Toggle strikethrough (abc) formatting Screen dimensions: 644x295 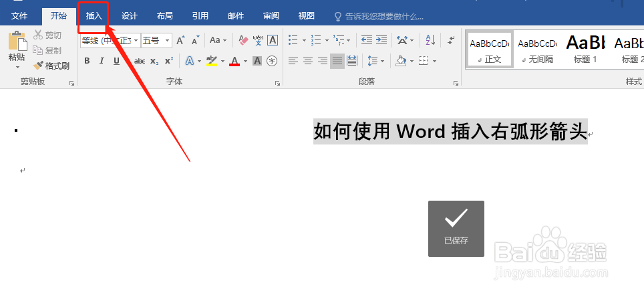click(x=140, y=61)
